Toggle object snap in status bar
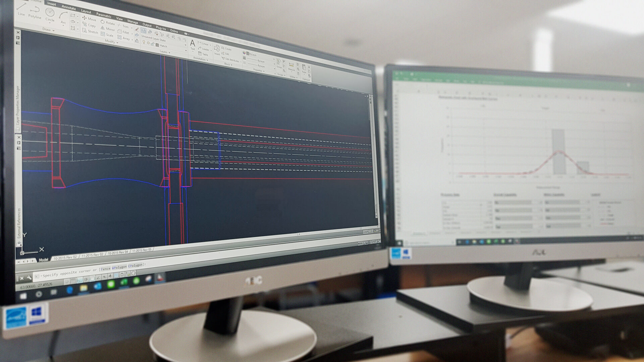Screen dimensions: 644x362 coord(92,278)
